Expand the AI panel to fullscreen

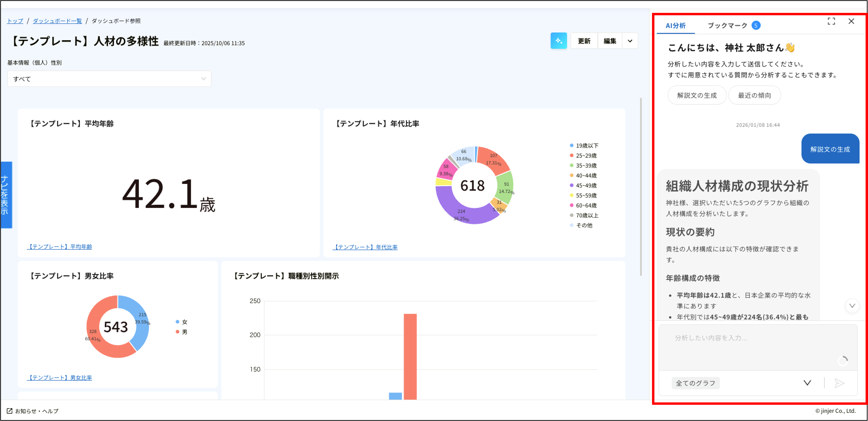click(831, 21)
